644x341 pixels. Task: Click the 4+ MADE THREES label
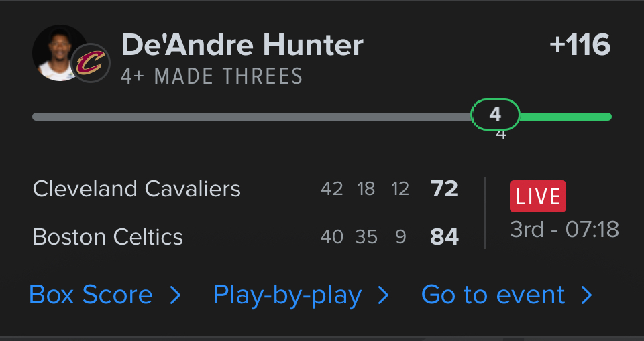point(211,76)
